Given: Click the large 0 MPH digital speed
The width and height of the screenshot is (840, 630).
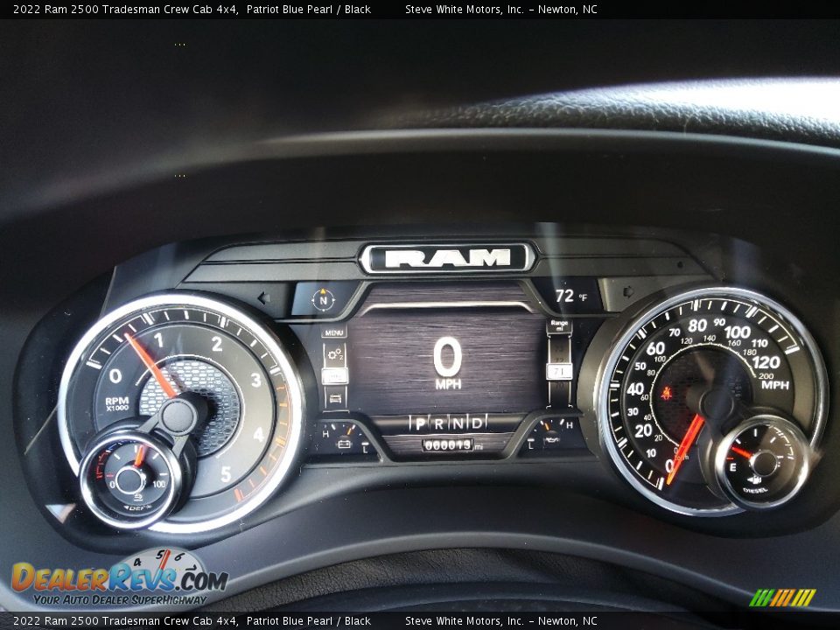Looking at the screenshot, I should point(448,362).
